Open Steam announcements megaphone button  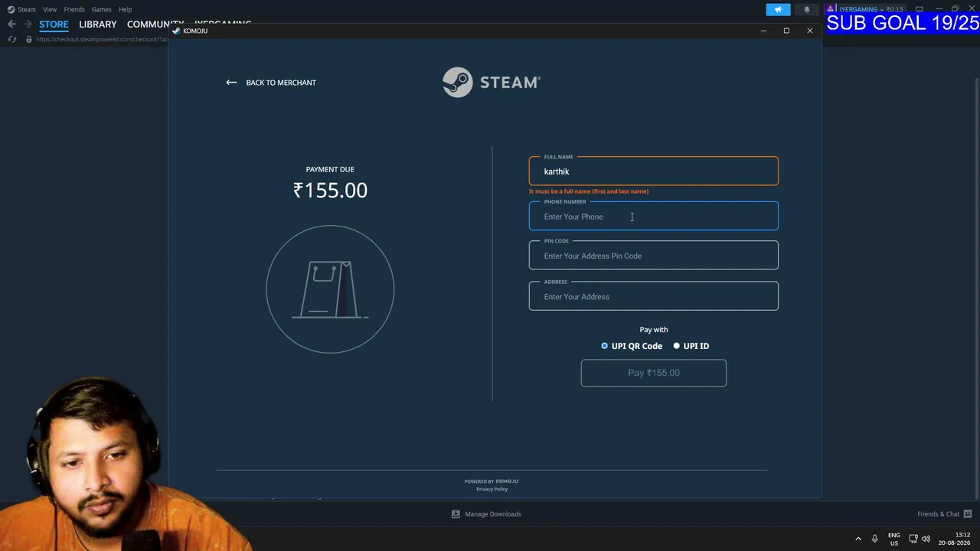tap(778, 9)
